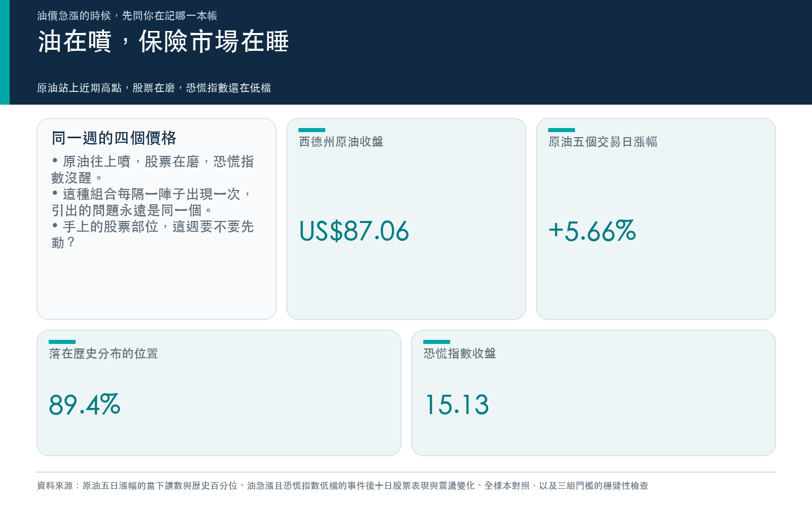Click the label 西德州原油收盤

click(341, 142)
